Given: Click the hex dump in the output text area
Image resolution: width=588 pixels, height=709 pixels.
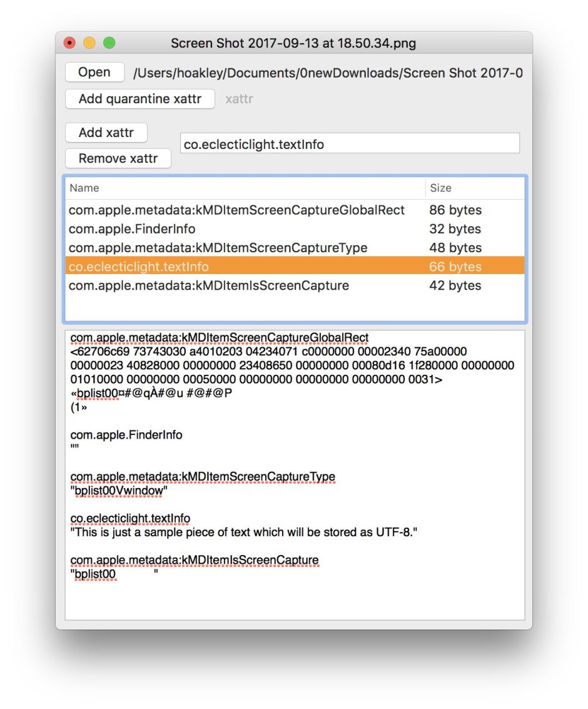Looking at the screenshot, I should (291, 365).
